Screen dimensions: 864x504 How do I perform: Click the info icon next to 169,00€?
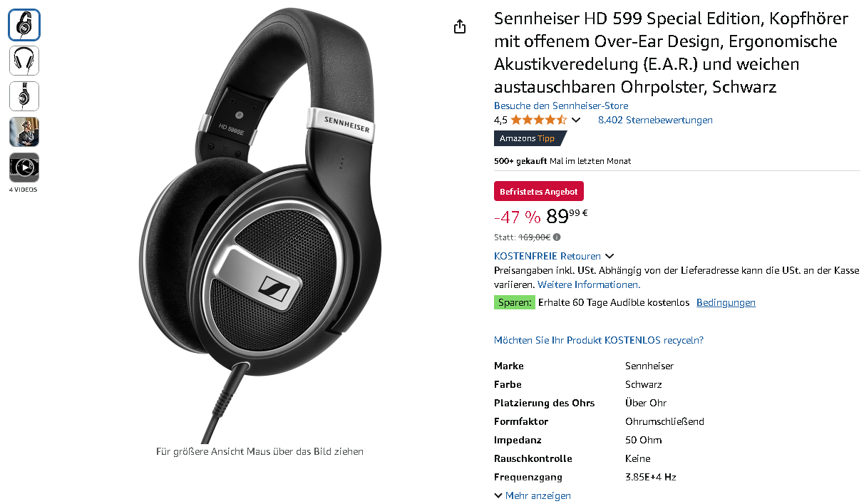557,237
